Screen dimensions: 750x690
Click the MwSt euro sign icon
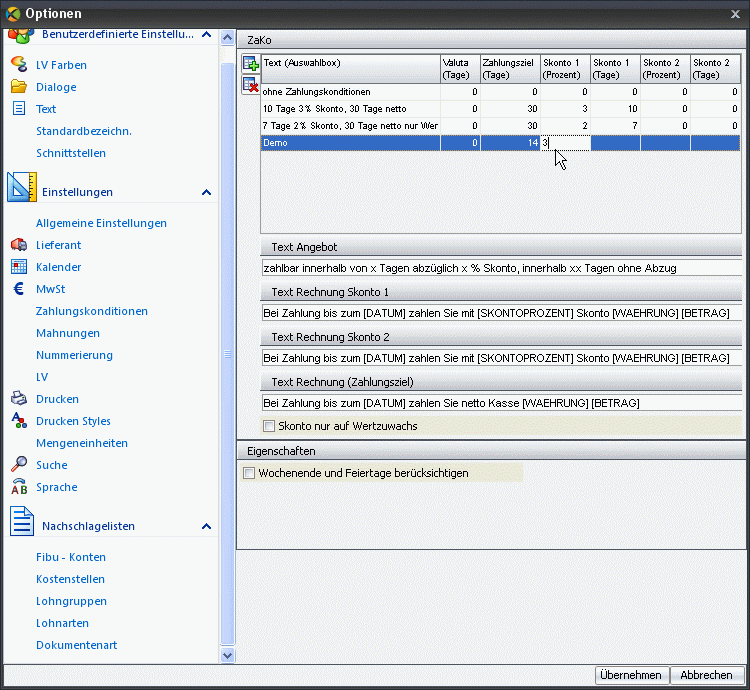19,288
